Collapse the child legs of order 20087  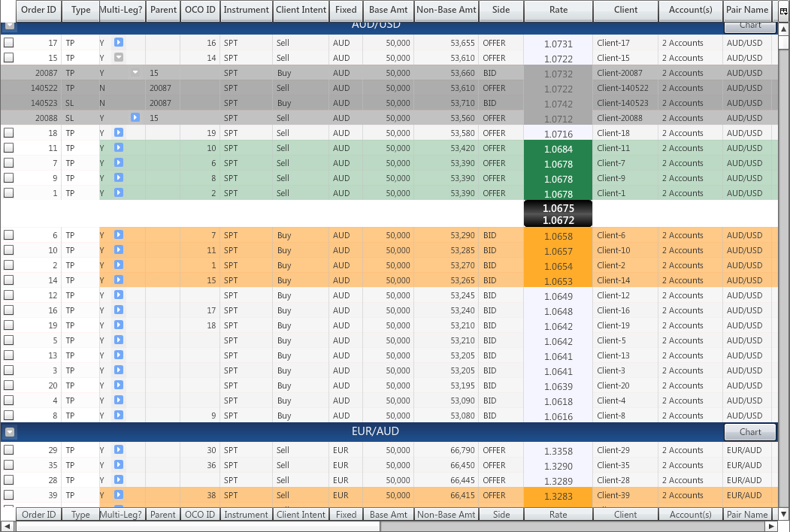coord(135,73)
